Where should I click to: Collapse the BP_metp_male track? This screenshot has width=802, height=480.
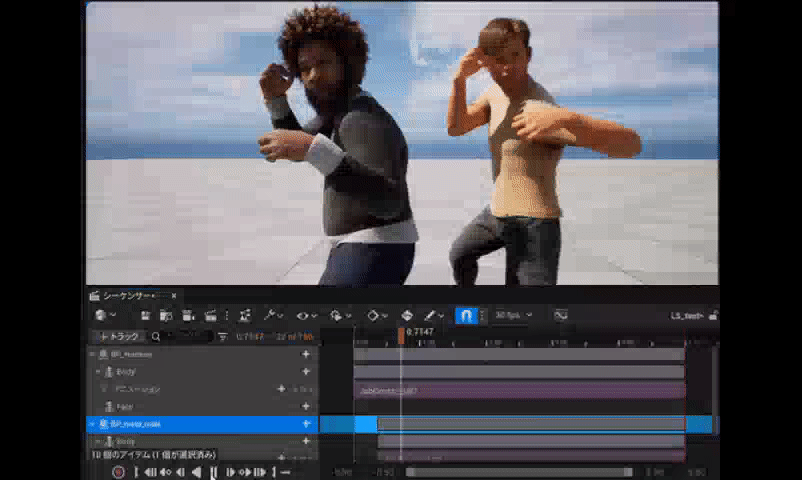(x=92, y=425)
